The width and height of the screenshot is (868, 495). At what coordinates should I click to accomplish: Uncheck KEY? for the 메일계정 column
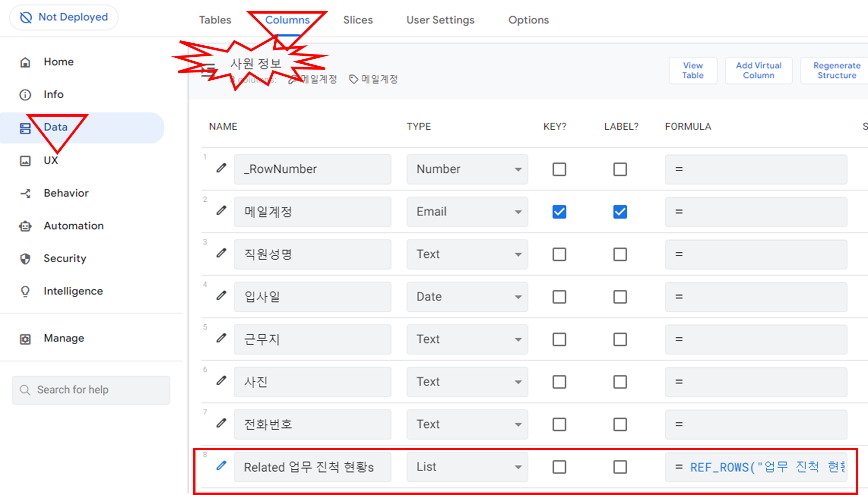pyautogui.click(x=559, y=212)
